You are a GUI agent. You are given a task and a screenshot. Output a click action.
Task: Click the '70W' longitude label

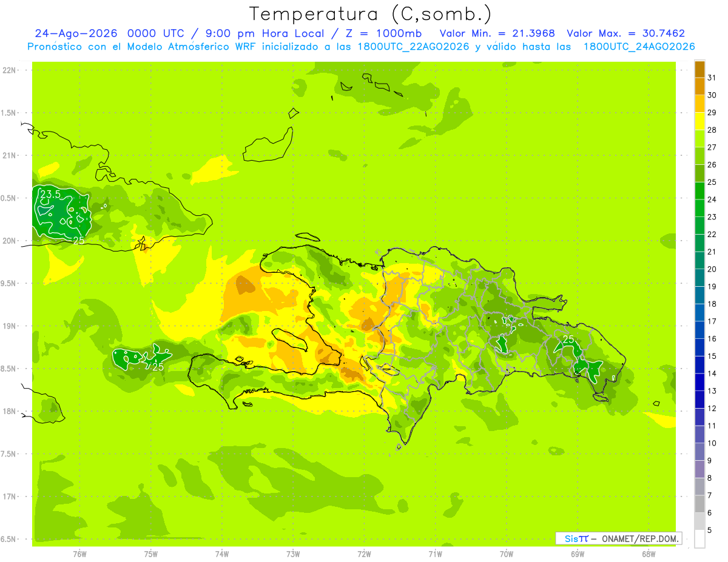[x=507, y=554]
